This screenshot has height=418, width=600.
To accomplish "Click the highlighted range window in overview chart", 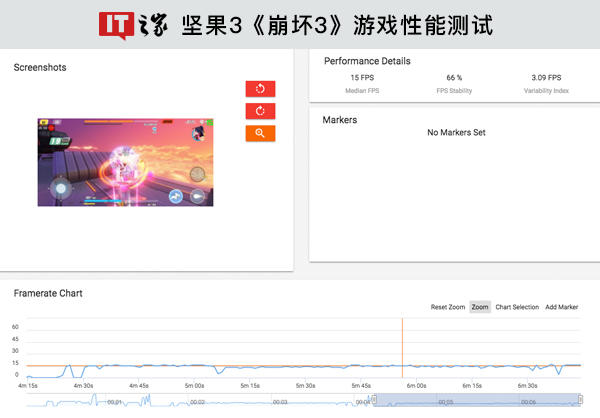I will [476, 401].
